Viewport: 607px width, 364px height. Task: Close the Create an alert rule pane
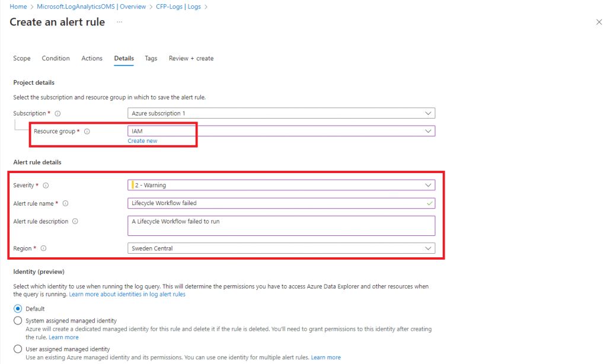coord(598,22)
